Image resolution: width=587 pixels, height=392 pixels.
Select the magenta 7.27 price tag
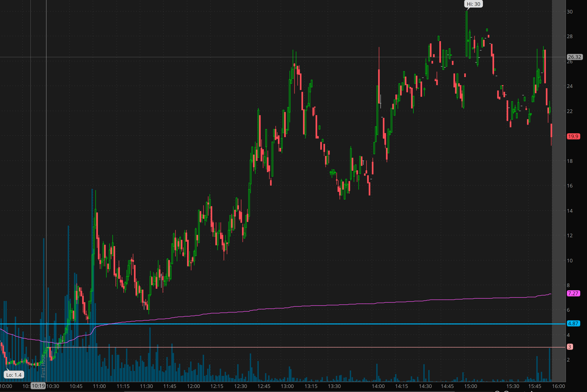(x=573, y=293)
